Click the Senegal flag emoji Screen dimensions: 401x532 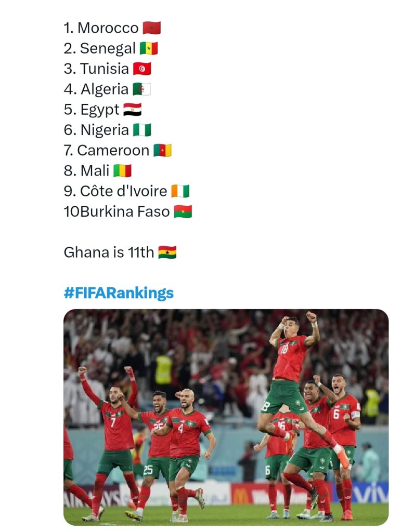(149, 48)
